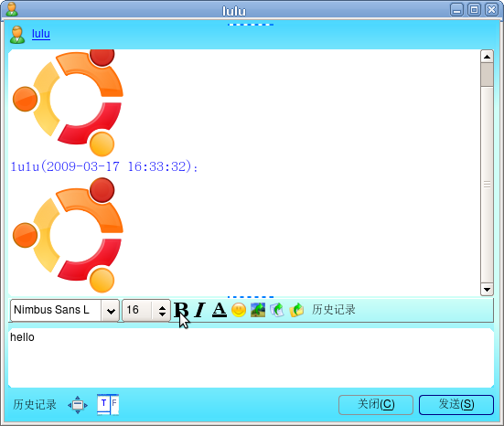The height and width of the screenshot is (426, 504).
Task: Increase font size with the up arrow
Action: (162, 307)
